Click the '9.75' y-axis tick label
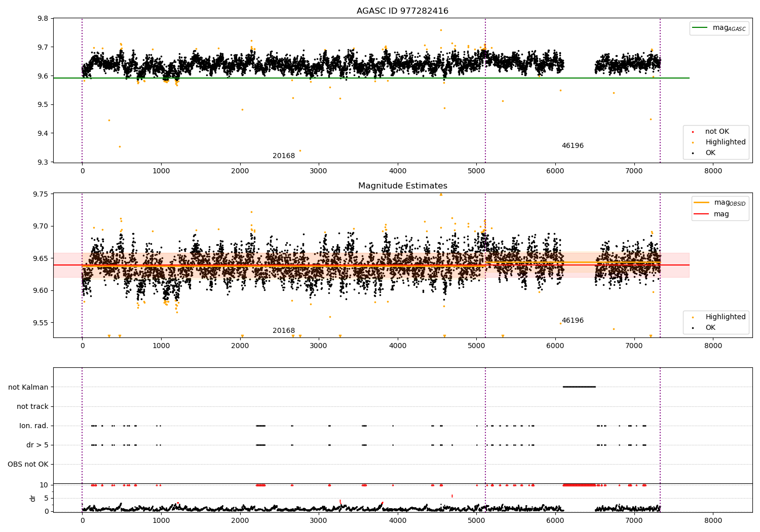Screen dimensions: 760x532 [41, 195]
